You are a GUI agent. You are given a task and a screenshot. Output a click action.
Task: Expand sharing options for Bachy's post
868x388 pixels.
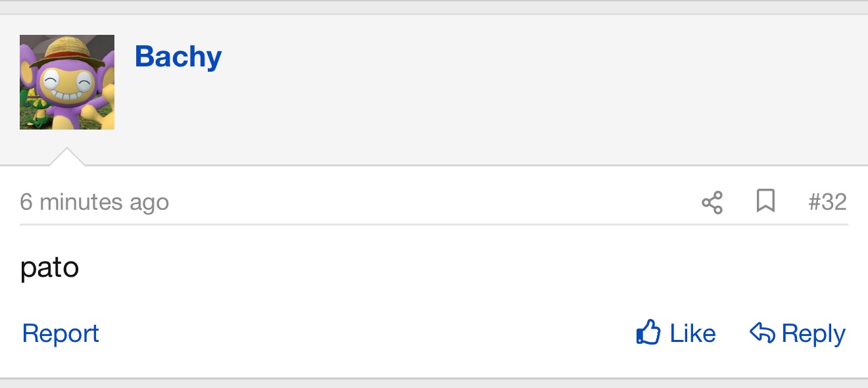712,202
